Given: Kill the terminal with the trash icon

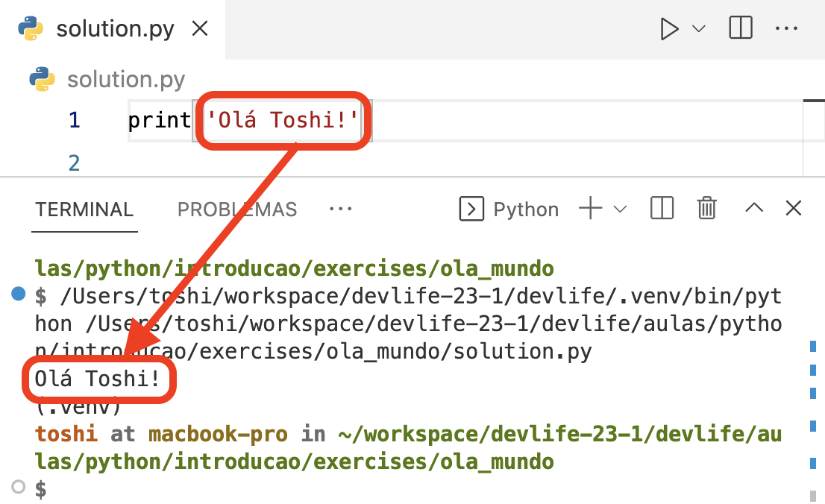Looking at the screenshot, I should point(706,209).
